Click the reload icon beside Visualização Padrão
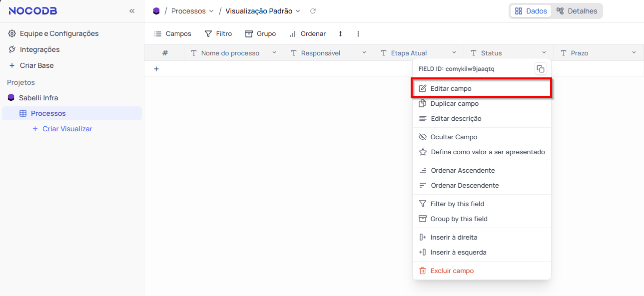This screenshot has height=296, width=644. tap(313, 11)
